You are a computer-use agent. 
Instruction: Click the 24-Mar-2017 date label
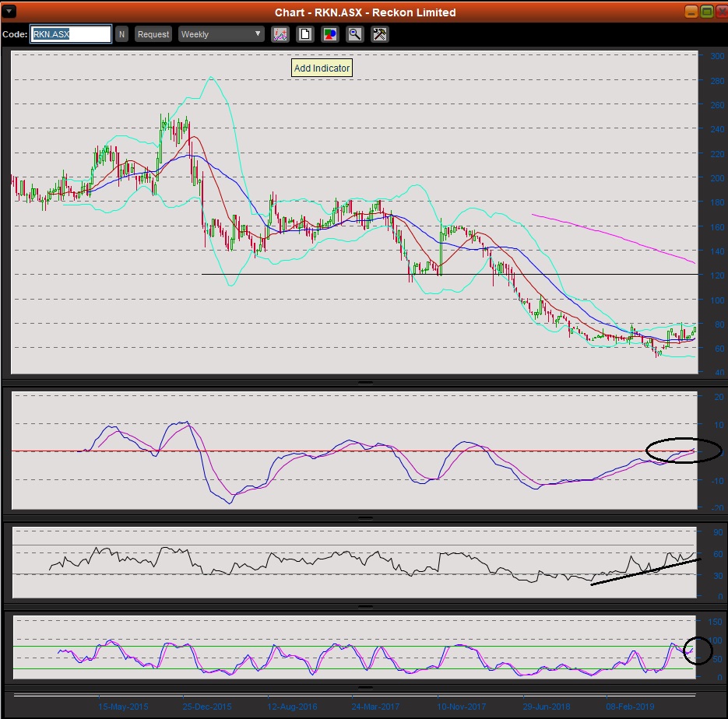click(x=375, y=707)
